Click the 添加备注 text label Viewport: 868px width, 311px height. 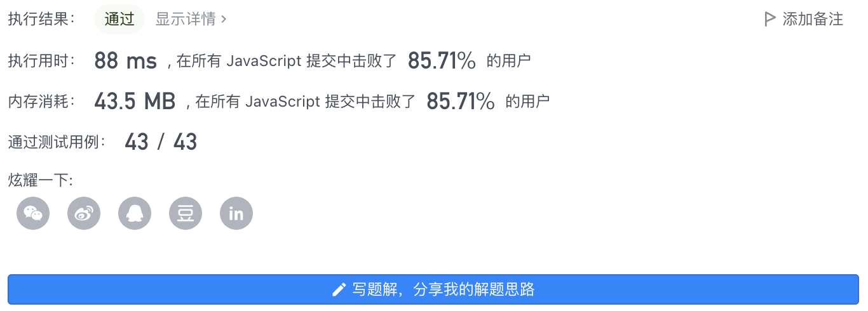(813, 19)
